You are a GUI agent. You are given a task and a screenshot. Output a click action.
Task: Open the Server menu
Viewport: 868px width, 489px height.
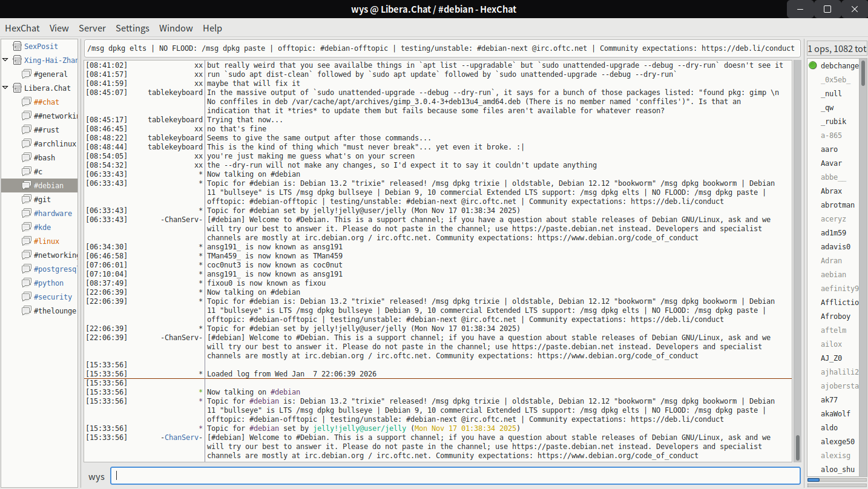[x=92, y=28]
